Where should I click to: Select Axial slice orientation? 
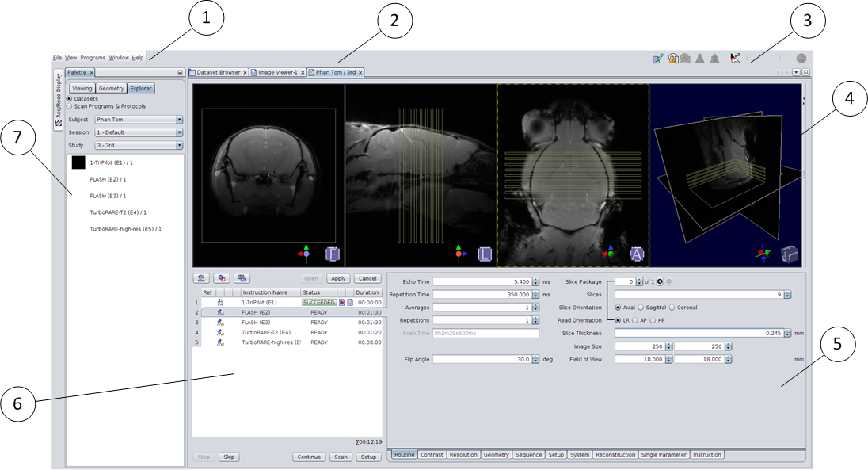618,308
